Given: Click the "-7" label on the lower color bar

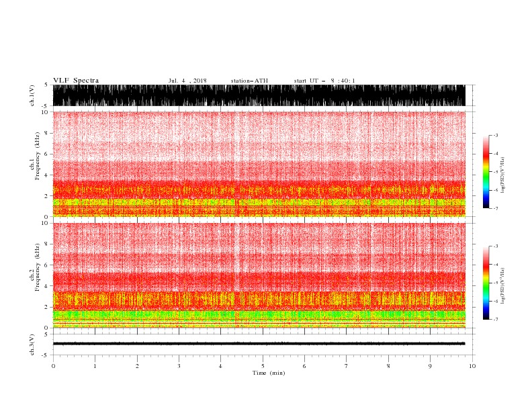Looking at the screenshot, I should pyautogui.click(x=495, y=320).
